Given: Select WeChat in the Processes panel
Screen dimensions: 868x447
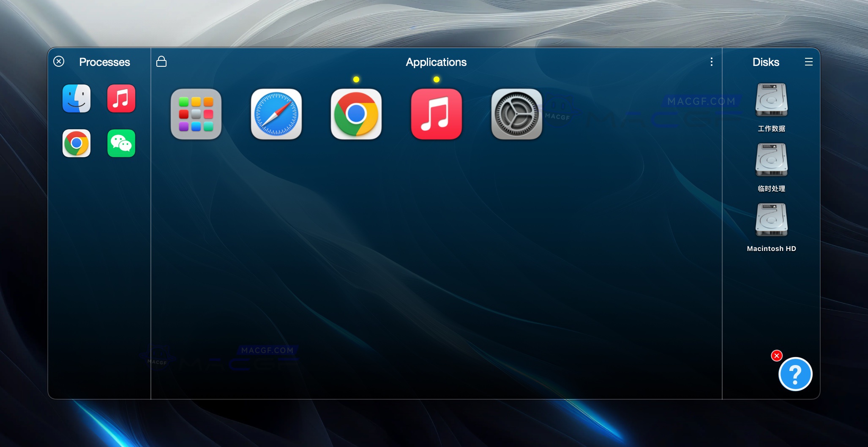Looking at the screenshot, I should click(121, 143).
